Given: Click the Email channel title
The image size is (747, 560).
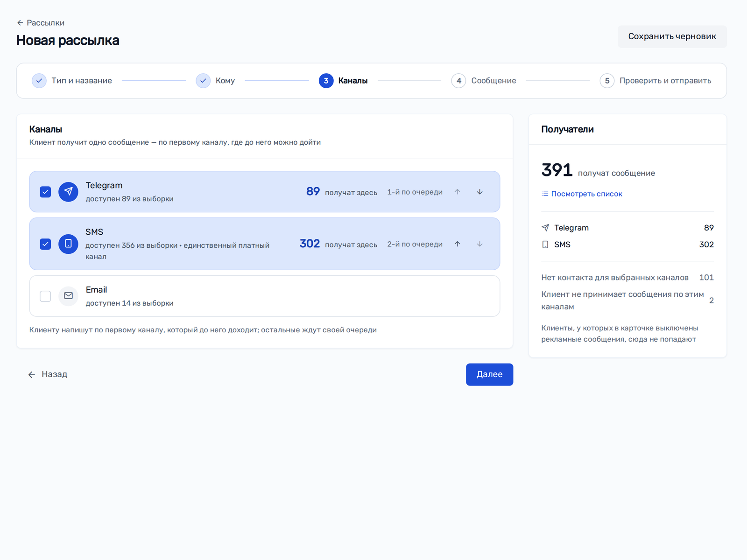Looking at the screenshot, I should [96, 290].
